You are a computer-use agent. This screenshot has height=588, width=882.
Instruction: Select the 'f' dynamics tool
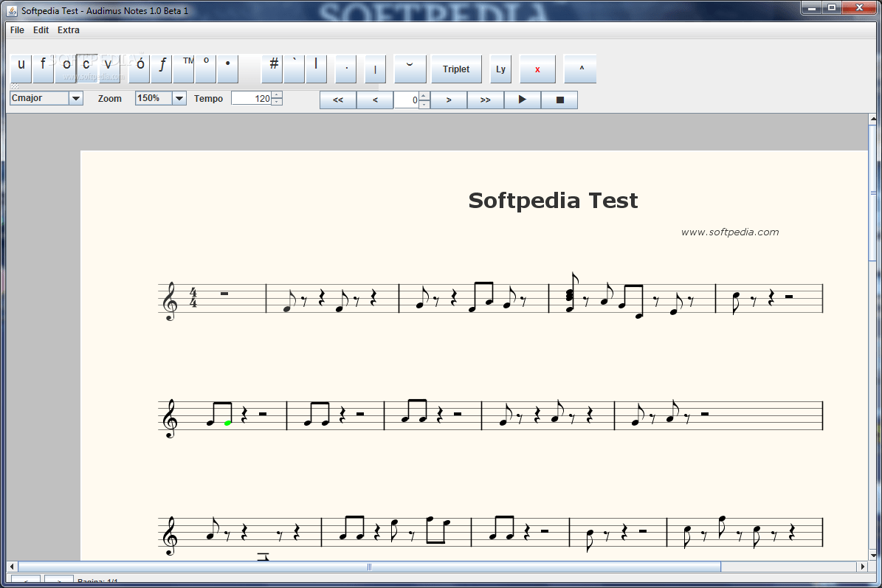click(x=42, y=69)
